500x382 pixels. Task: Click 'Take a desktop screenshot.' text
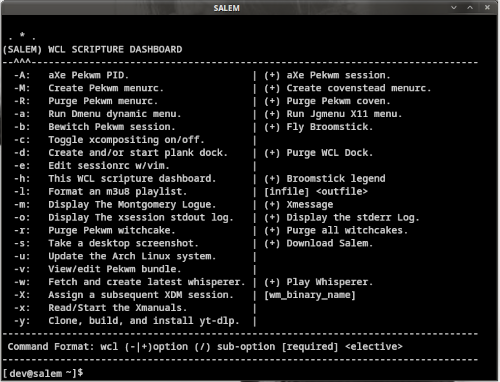123,243
